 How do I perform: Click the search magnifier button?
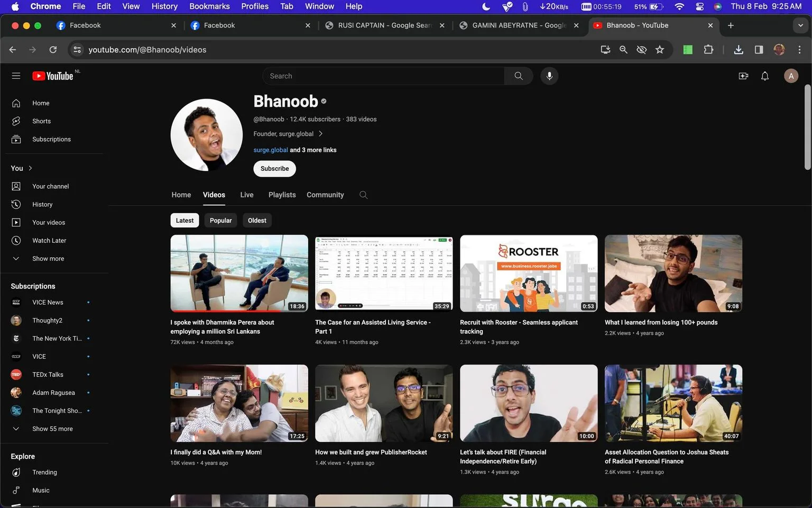click(x=519, y=76)
